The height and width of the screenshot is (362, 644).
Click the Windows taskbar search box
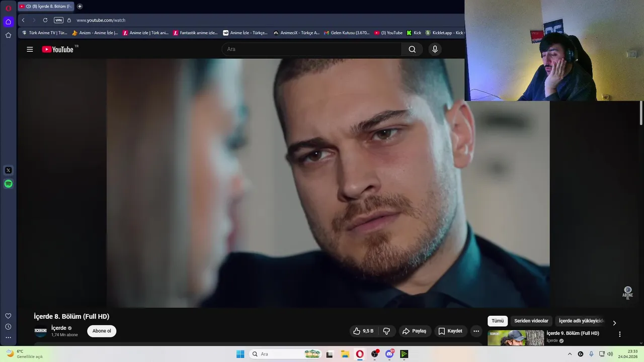click(285, 354)
